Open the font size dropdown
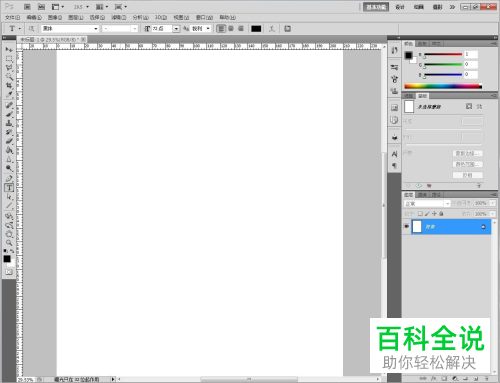The width and height of the screenshot is (500, 383). point(176,29)
